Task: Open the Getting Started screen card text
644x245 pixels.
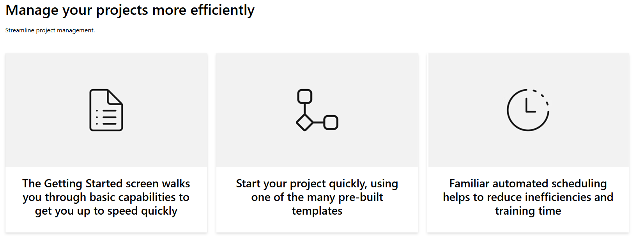Action: click(106, 197)
